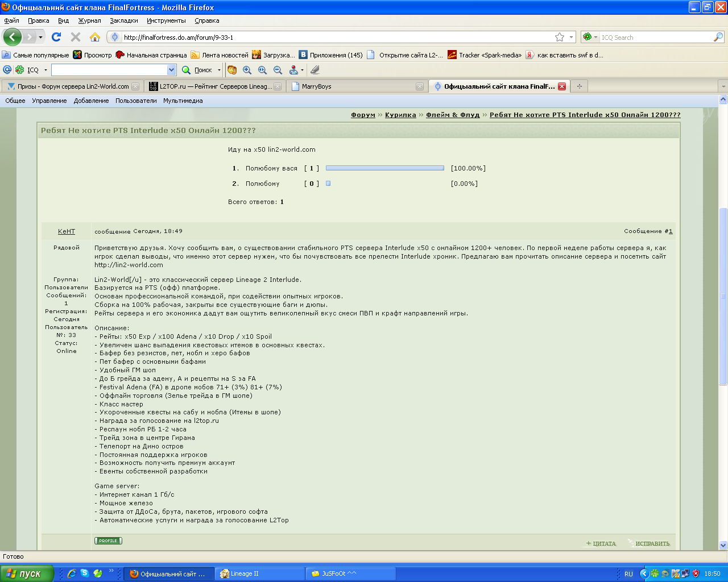Open the Журнал menu
Image resolution: width=728 pixels, height=582 pixels.
(x=89, y=20)
